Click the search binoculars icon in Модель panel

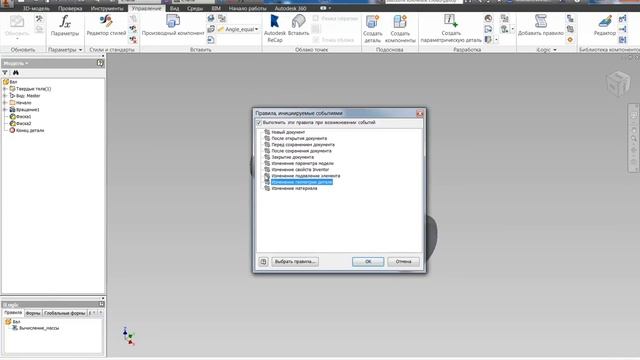point(16,73)
